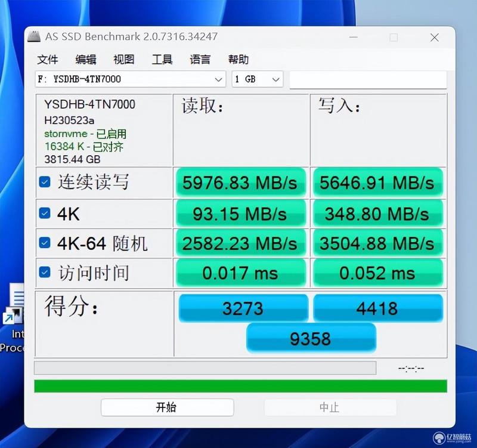Click the 开始 start button
Viewport: 477px width, 448px height.
pos(167,407)
